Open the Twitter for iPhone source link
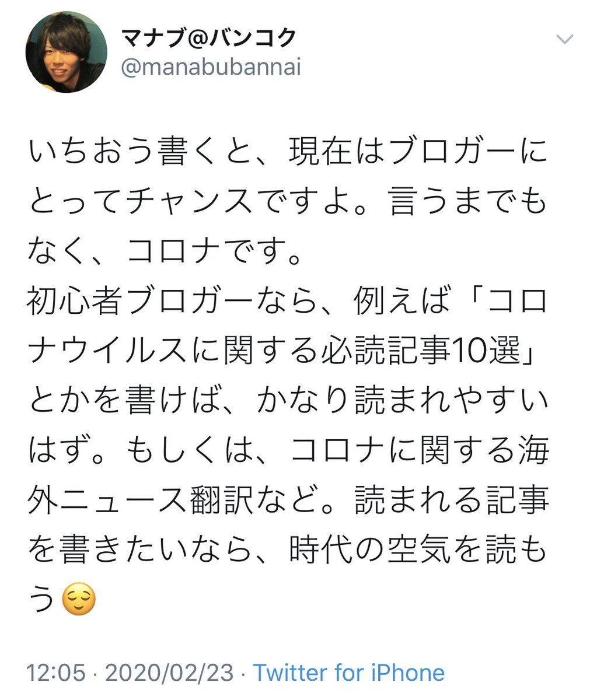The image size is (597, 700). (348, 673)
